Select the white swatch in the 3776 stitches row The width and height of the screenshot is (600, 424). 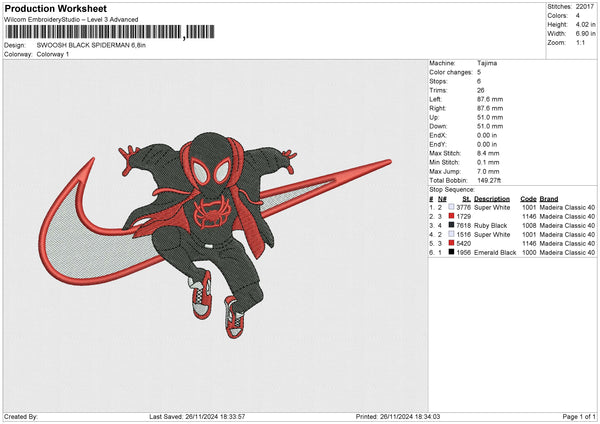(x=452, y=207)
